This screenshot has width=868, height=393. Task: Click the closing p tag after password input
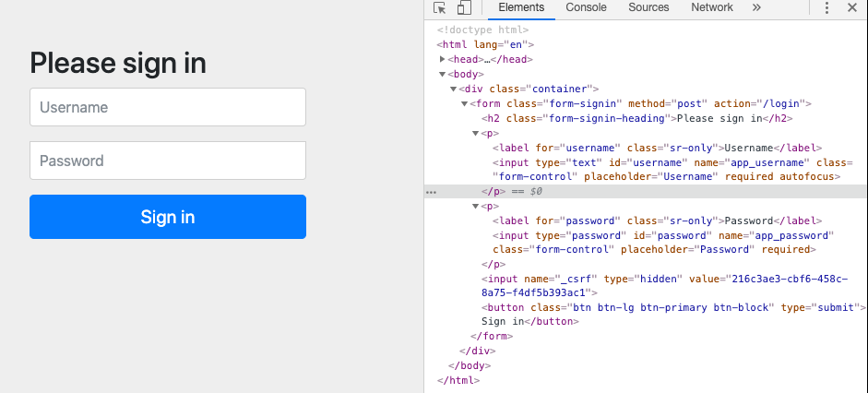(493, 265)
